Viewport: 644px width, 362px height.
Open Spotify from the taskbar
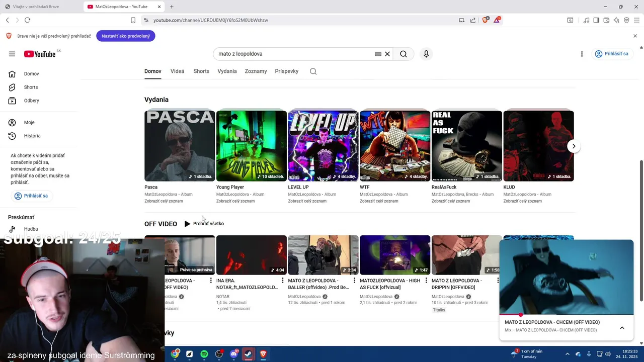pyautogui.click(x=204, y=354)
